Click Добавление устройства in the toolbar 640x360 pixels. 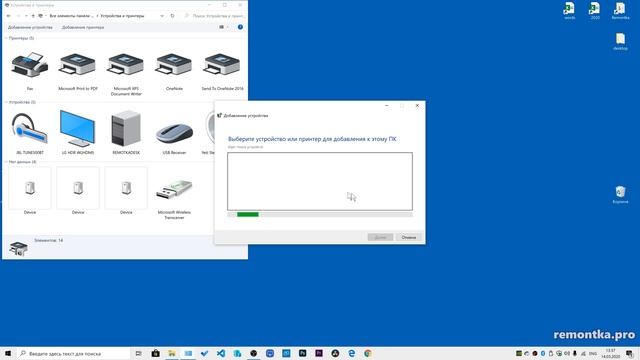coord(30,27)
